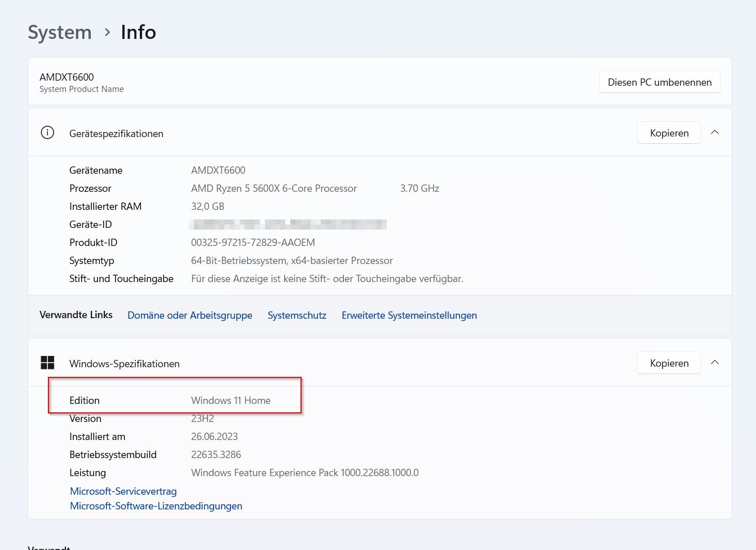The image size is (756, 550).
Task: Open Erweiterte Systemeinstellungen
Action: (409, 315)
